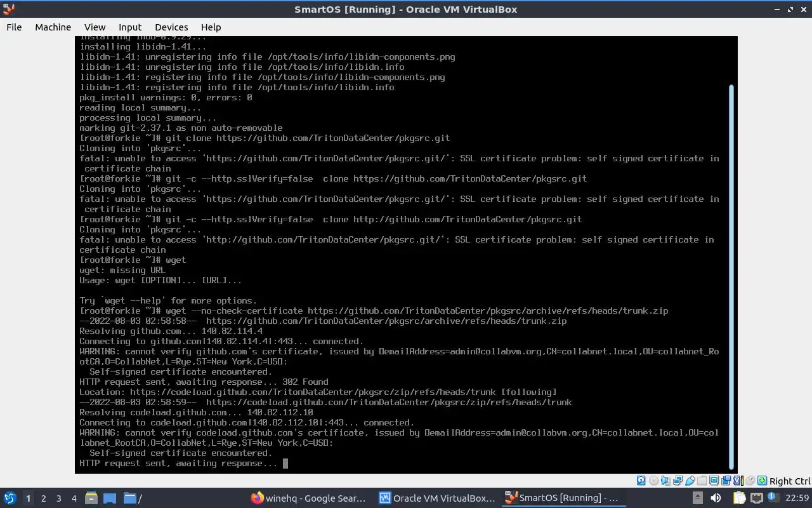
Task: Click the mouse integration status icon
Action: click(x=750, y=481)
